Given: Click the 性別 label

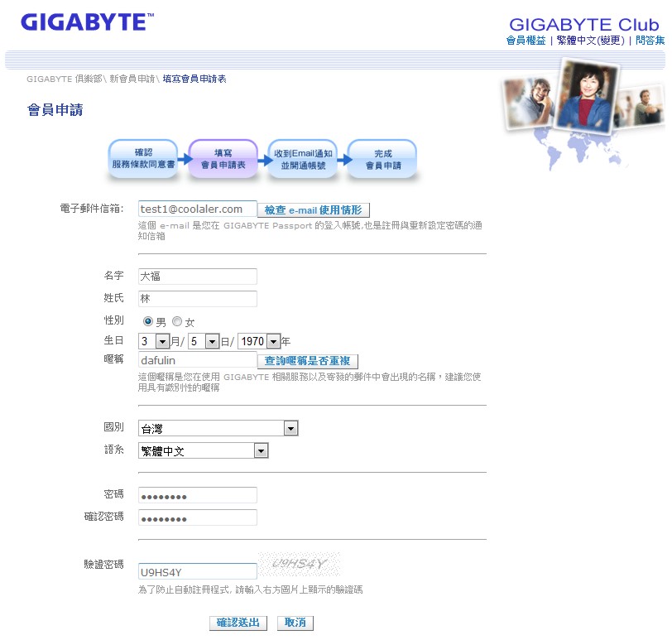Looking at the screenshot, I should [x=113, y=320].
